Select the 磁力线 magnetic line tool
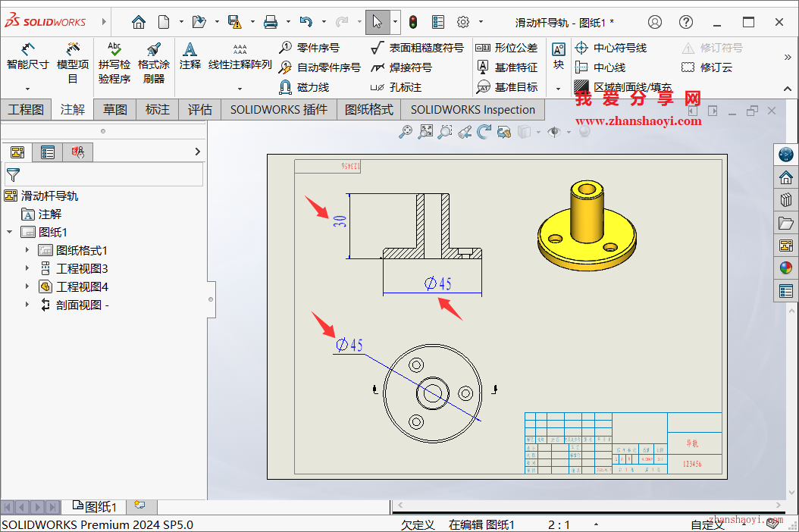Viewport: 799px width, 532px height. pos(304,87)
